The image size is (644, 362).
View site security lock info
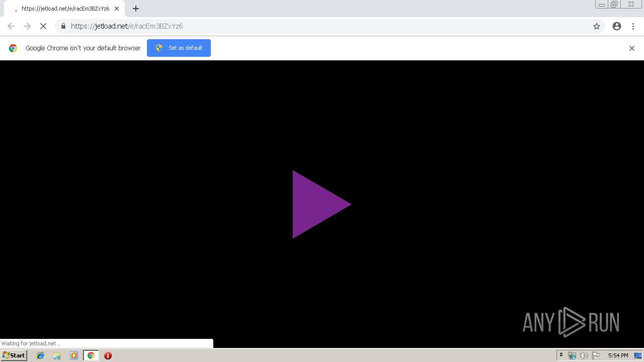click(63, 26)
